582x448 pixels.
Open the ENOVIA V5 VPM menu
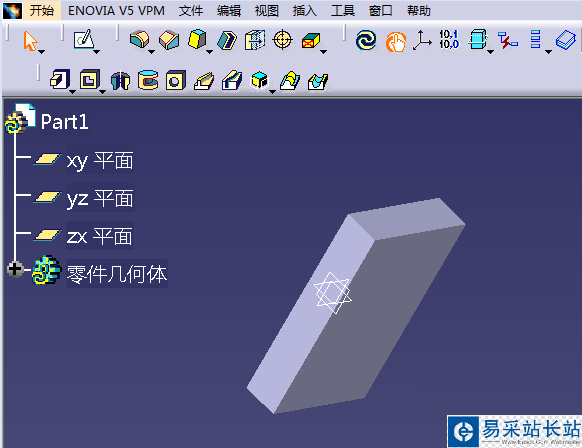pos(116,11)
